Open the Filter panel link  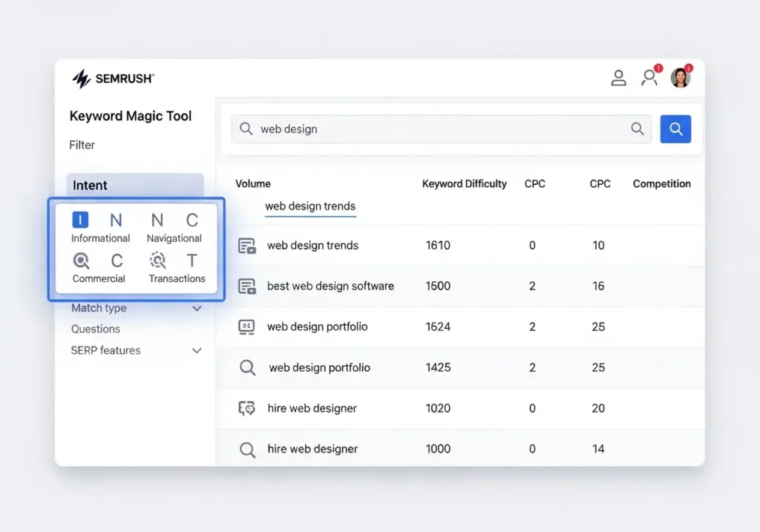(x=82, y=145)
